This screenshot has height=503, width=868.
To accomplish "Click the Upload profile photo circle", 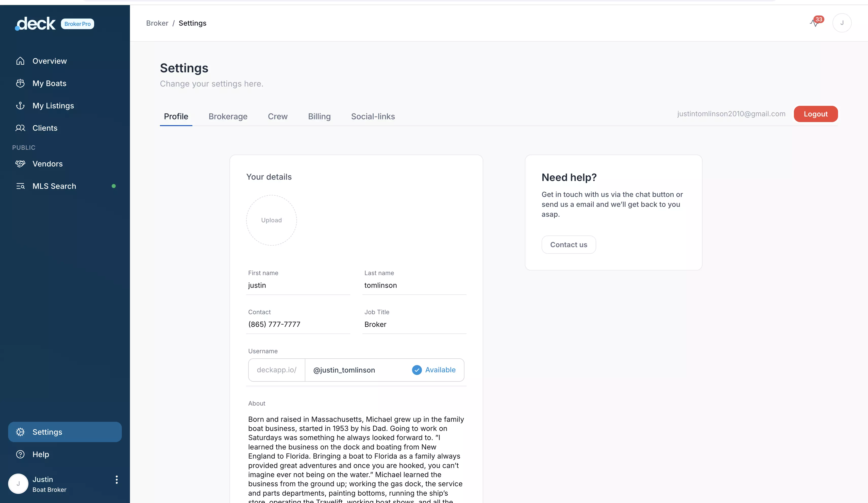I will (271, 220).
